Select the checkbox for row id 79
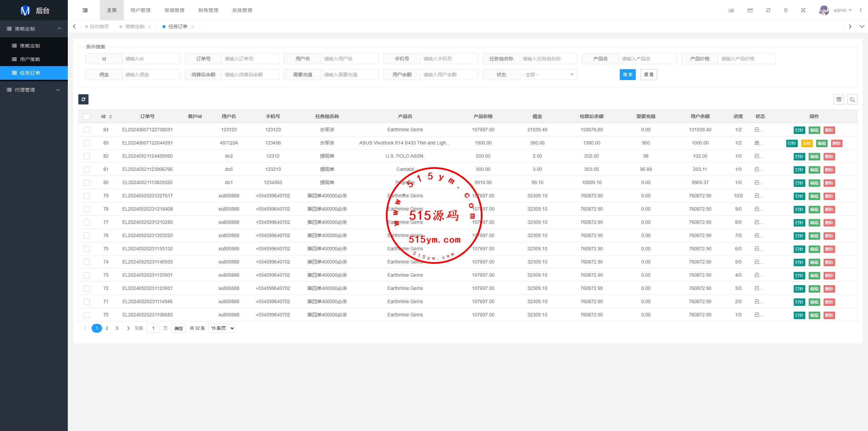 [87, 196]
